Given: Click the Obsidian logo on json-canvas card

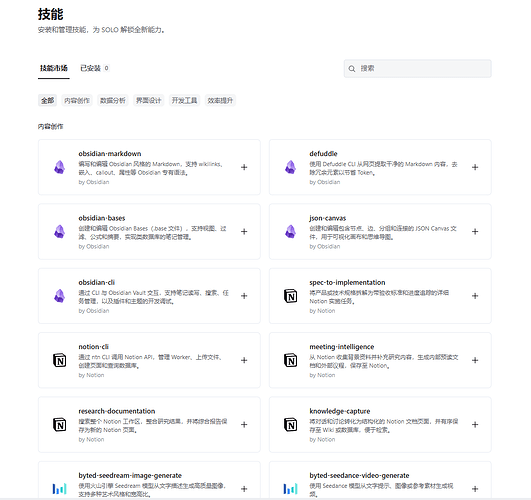Looking at the screenshot, I should [291, 231].
